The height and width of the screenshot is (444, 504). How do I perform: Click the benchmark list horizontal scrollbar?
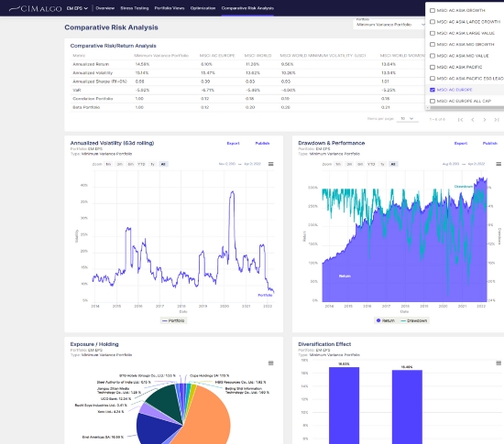pos(466,107)
